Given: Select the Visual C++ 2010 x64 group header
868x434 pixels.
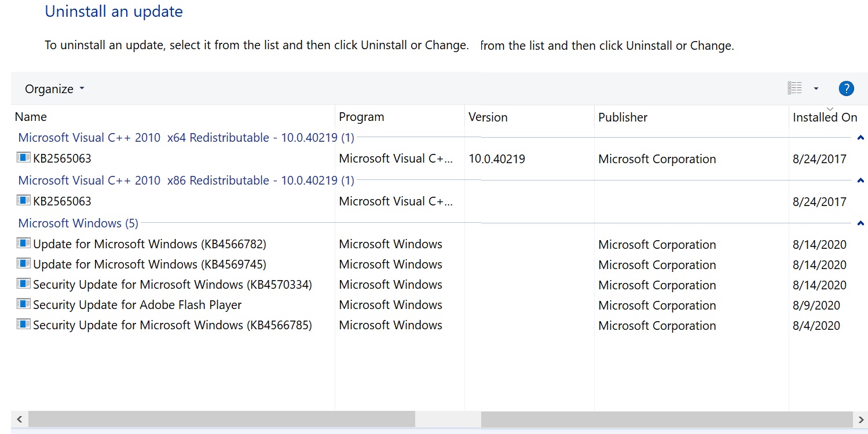Looking at the screenshot, I should click(x=186, y=138).
